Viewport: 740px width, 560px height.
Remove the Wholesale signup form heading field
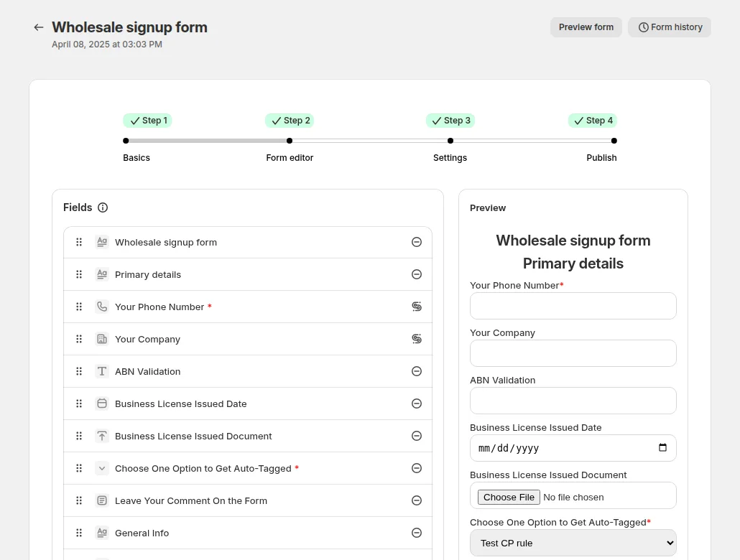tap(416, 242)
